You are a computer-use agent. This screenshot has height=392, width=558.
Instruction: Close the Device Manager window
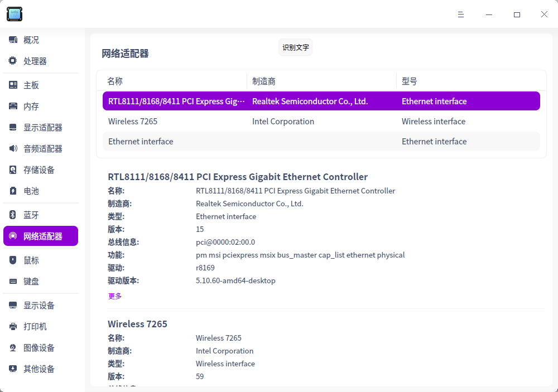[x=544, y=14]
